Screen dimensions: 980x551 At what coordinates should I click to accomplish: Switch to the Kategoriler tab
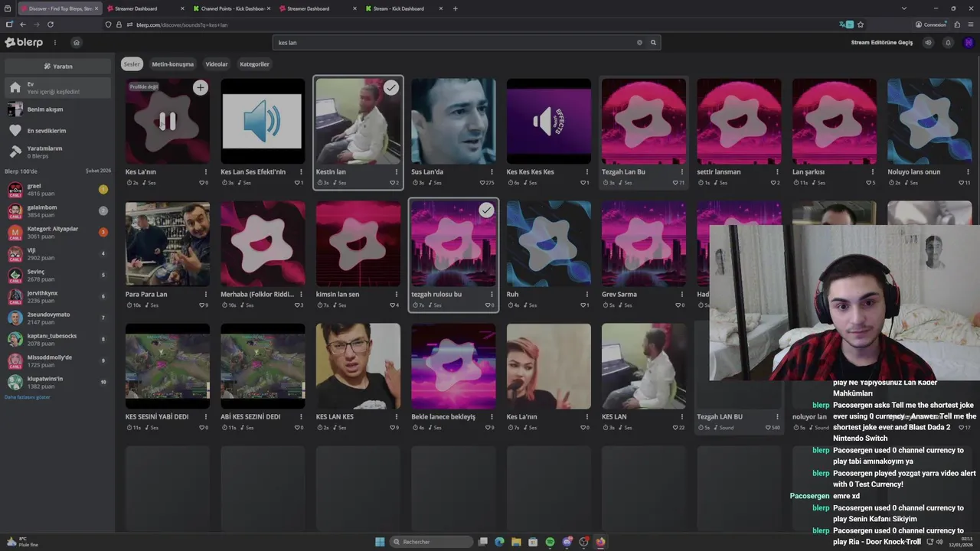254,64
